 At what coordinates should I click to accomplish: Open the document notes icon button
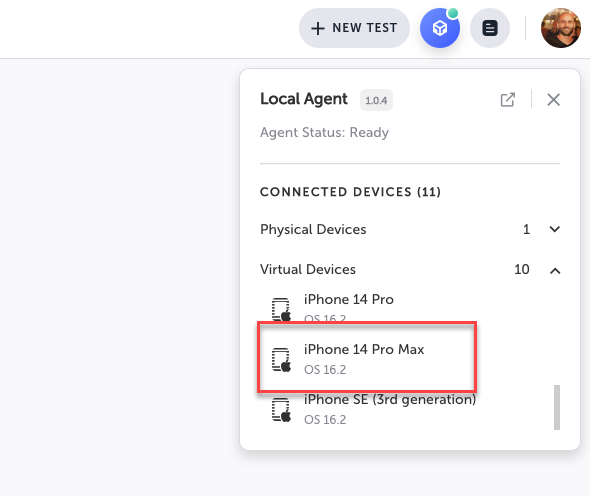pos(490,28)
